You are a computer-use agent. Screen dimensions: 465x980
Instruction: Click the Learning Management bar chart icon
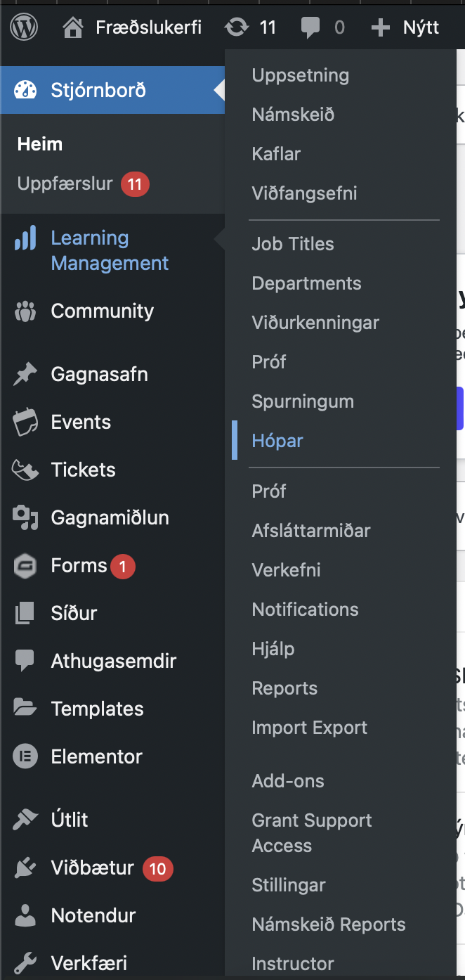[25, 239]
